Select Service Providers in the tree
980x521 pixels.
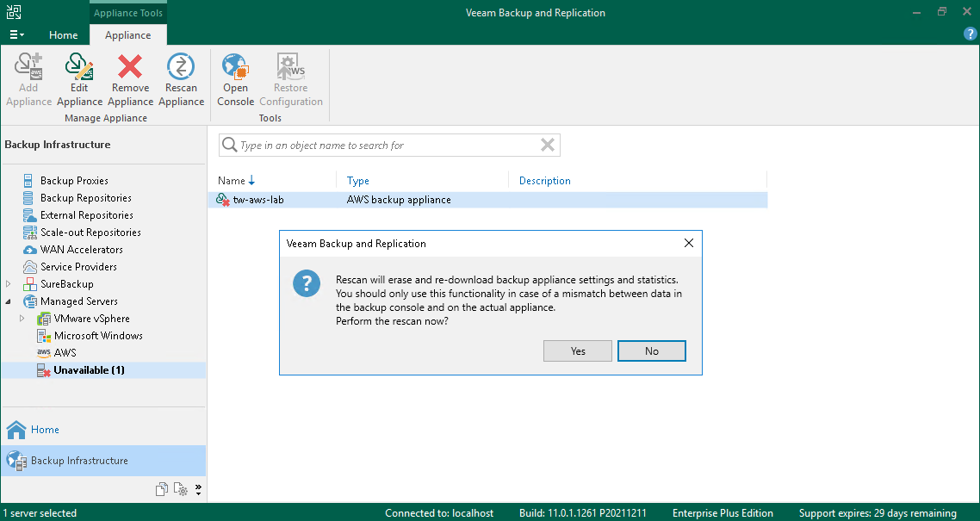(x=78, y=267)
